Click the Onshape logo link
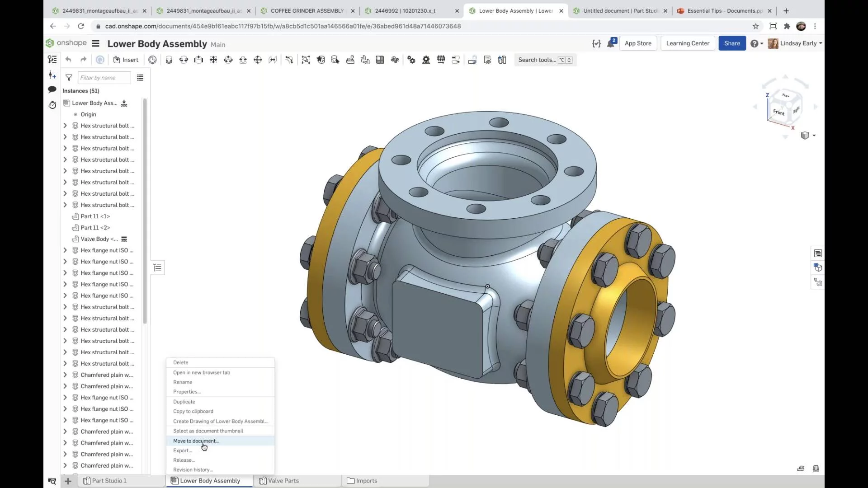The height and width of the screenshot is (488, 868). 66,43
